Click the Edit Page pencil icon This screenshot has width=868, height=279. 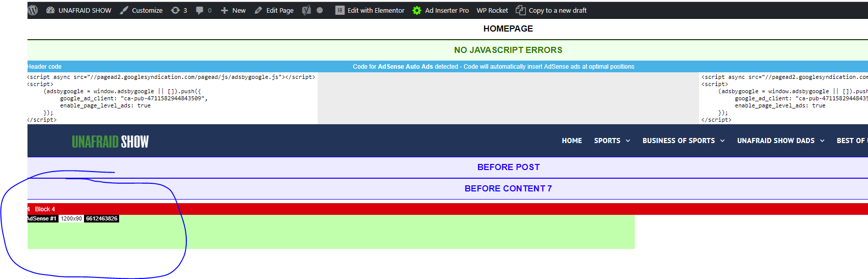click(259, 10)
